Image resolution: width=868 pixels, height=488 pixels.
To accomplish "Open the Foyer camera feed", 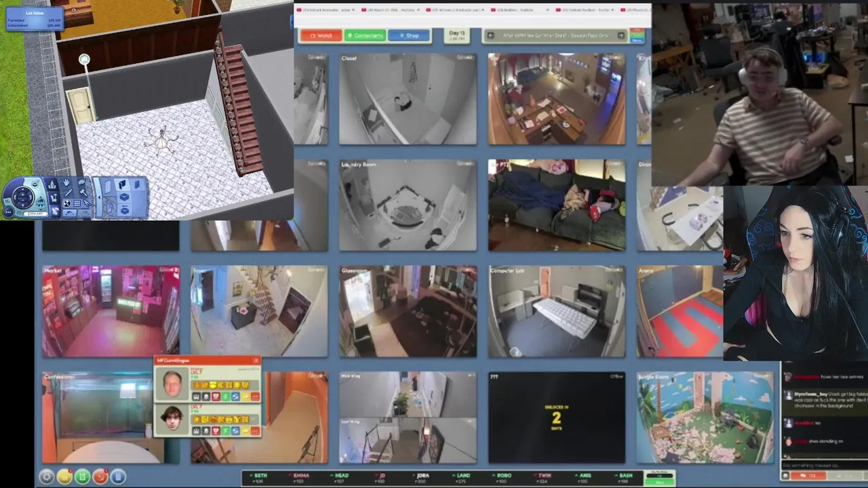I will pyautogui.click(x=259, y=311).
